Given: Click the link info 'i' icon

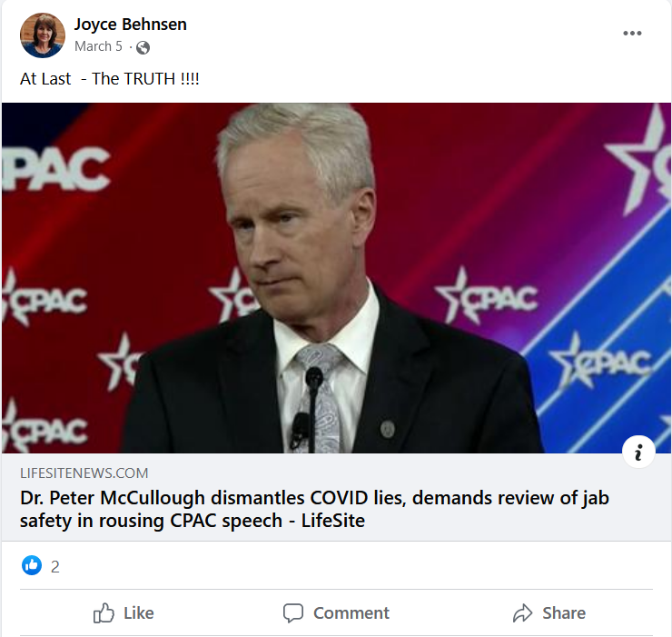Looking at the screenshot, I should (638, 453).
